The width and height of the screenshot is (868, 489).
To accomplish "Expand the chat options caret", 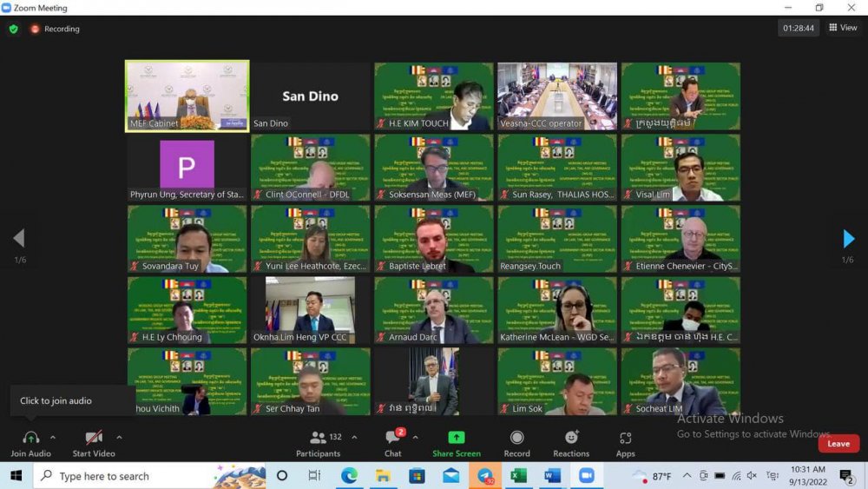I will [x=415, y=438].
